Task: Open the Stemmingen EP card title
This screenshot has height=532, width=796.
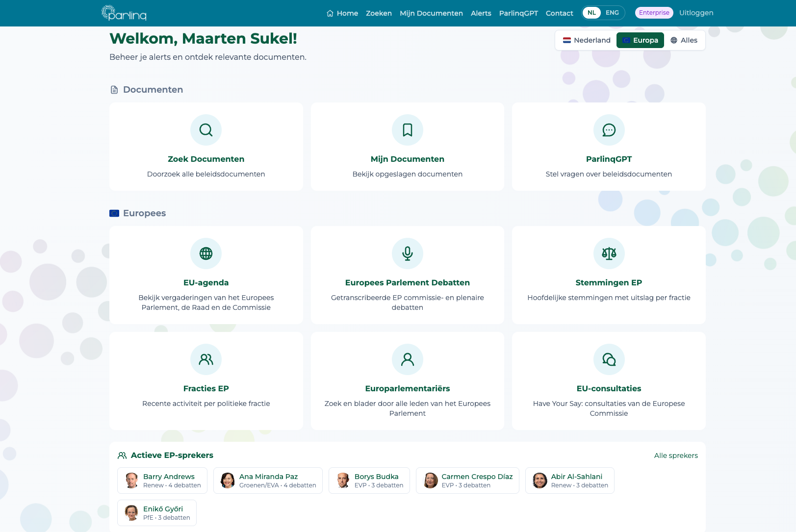Action: click(609, 283)
